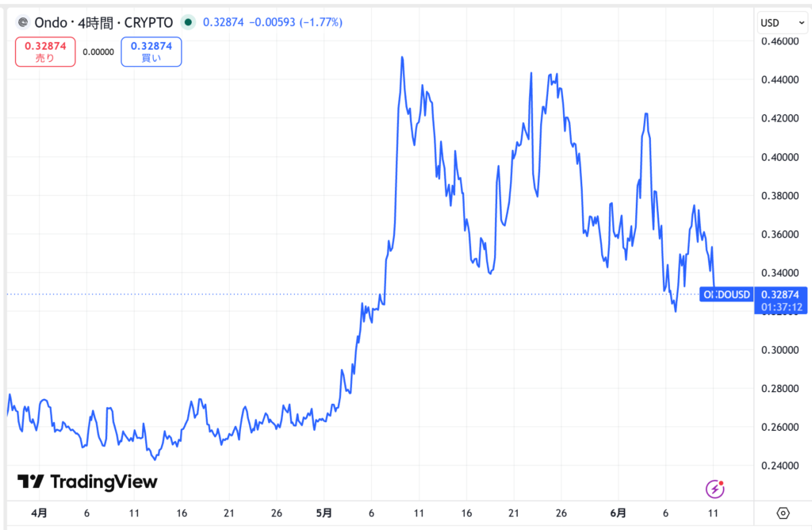Image resolution: width=812 pixels, height=530 pixels.
Task: Click the current price 0.32874 axis tag
Action: click(781, 301)
